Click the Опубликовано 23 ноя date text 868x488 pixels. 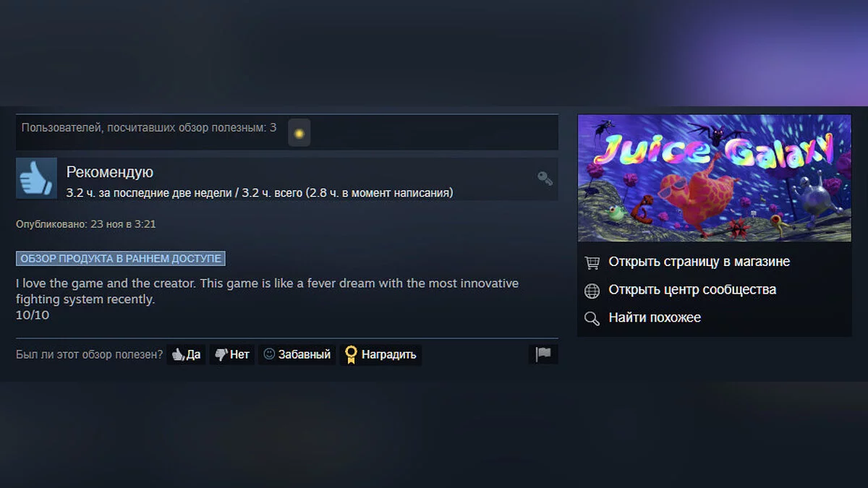point(86,224)
